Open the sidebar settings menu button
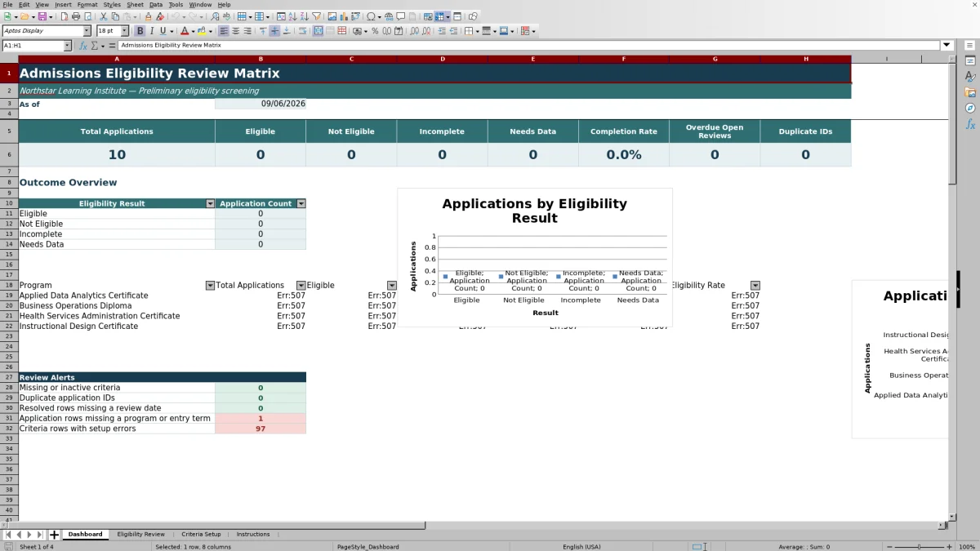Viewport: 980px width, 551px height. (x=970, y=46)
